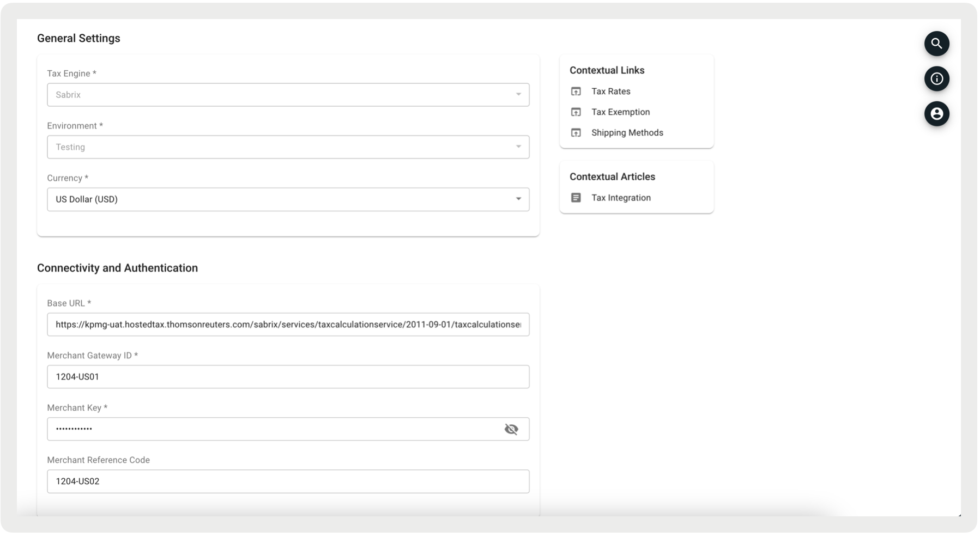
Task: Select the US Dollar (USD) currency value
Action: pos(87,199)
